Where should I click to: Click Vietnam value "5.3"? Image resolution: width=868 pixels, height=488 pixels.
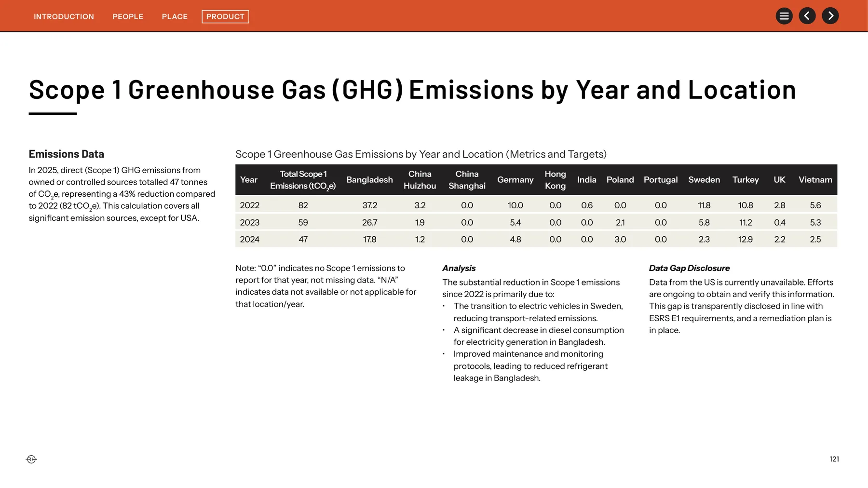coord(815,223)
